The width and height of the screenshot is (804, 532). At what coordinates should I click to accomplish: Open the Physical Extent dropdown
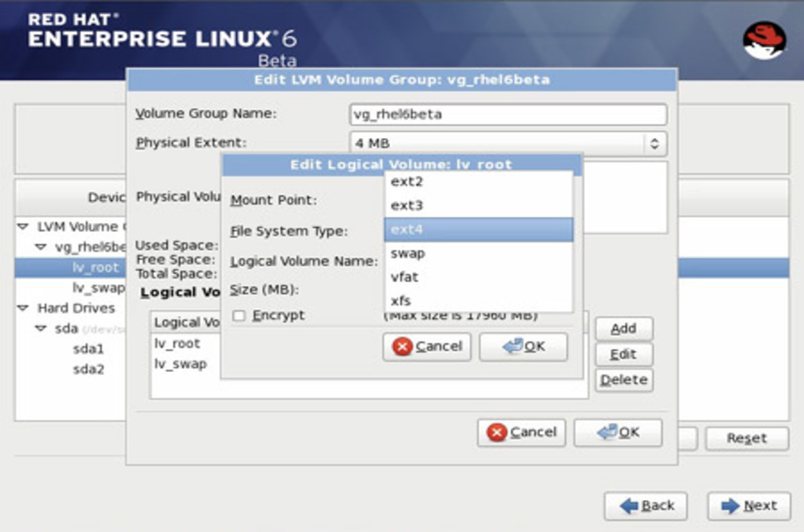[508, 143]
